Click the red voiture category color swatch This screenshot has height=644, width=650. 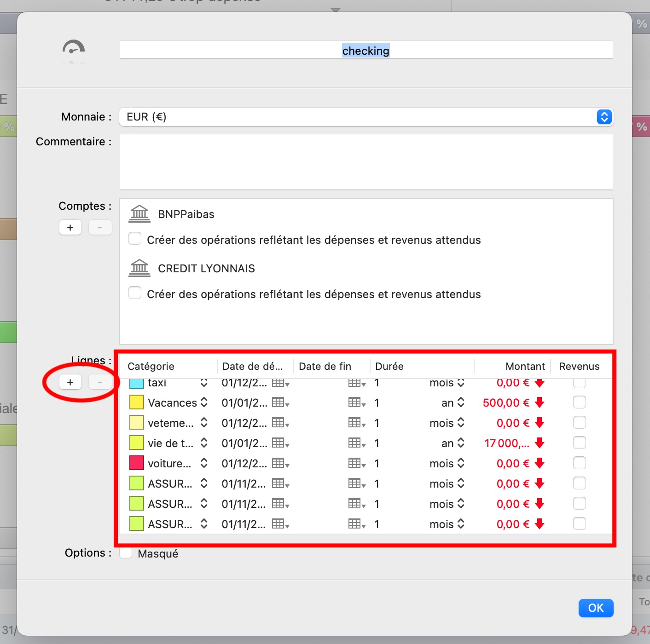pos(137,463)
